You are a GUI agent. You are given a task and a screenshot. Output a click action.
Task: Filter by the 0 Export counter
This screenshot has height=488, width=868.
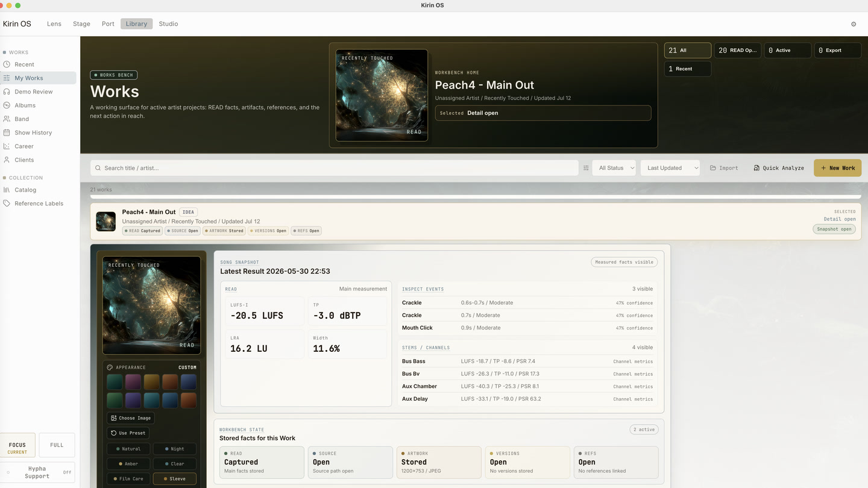[x=838, y=51]
